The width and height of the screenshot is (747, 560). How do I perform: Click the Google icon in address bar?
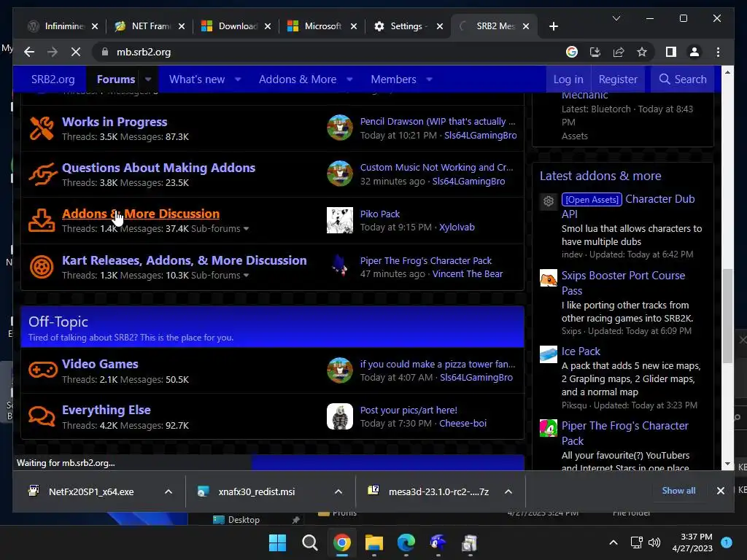coord(572,52)
